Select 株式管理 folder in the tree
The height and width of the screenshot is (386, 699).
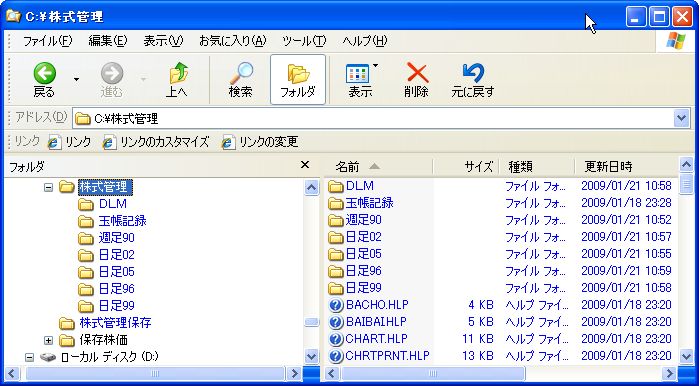click(x=105, y=187)
